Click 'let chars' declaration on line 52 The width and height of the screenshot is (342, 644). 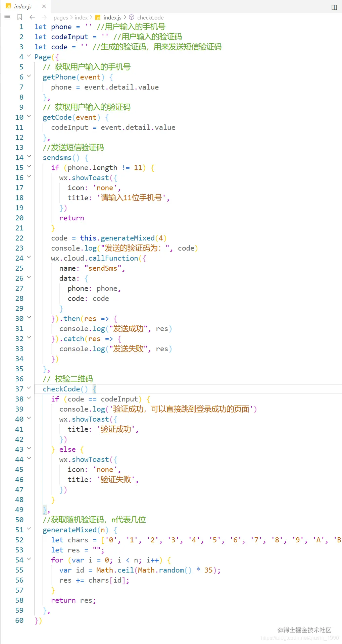coord(69,540)
